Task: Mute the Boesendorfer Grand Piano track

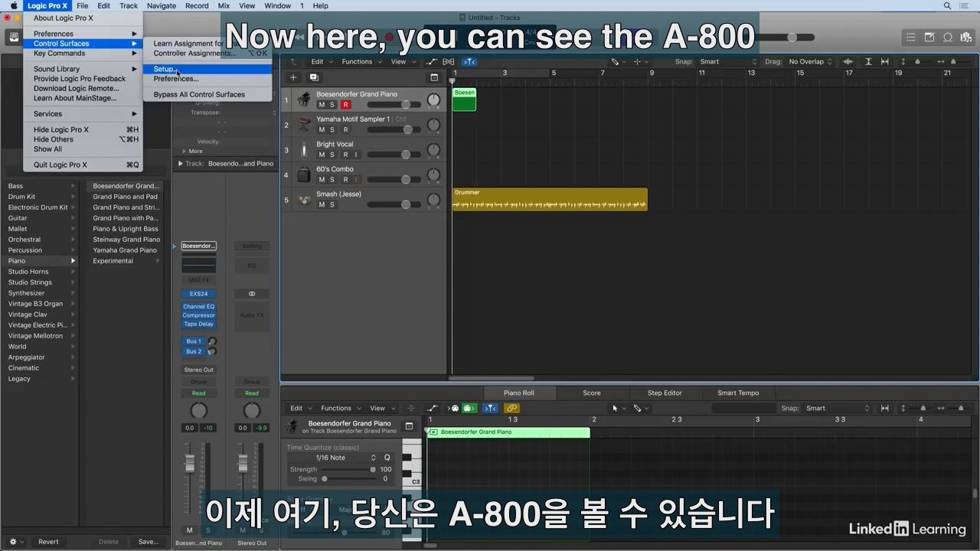Action: 322,105
